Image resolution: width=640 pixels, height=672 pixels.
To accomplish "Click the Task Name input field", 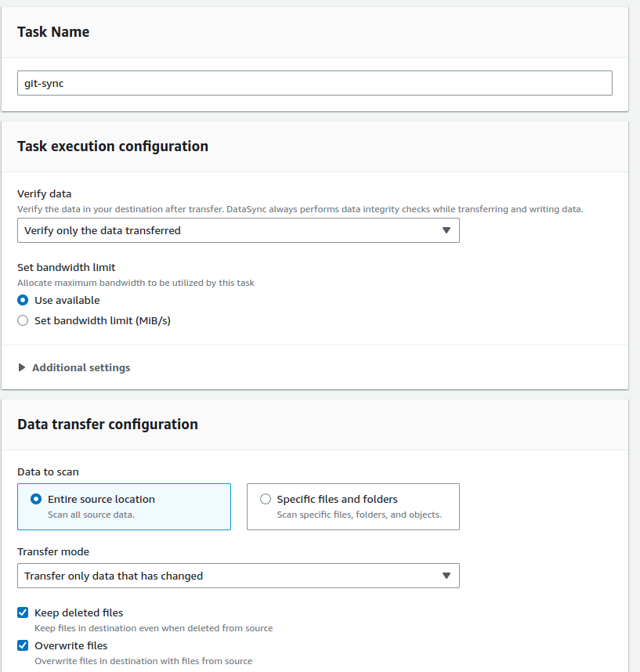I will pyautogui.click(x=314, y=83).
